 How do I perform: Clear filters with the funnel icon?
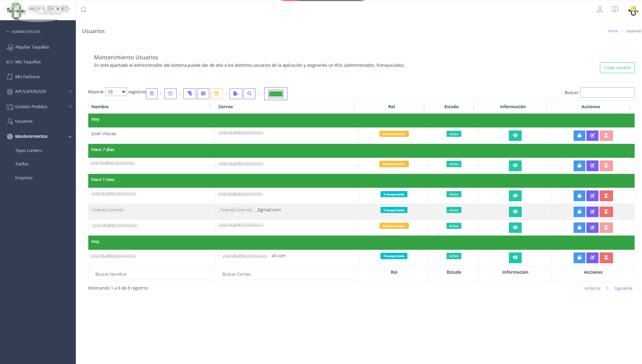click(x=190, y=94)
